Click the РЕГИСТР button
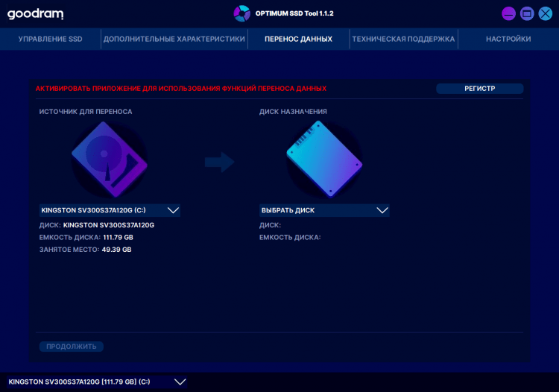 479,89
